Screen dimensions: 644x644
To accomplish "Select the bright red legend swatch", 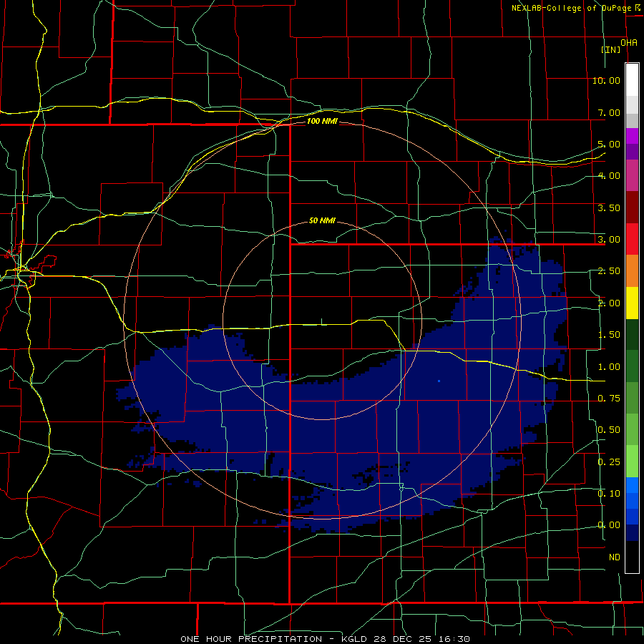I will [x=632, y=239].
